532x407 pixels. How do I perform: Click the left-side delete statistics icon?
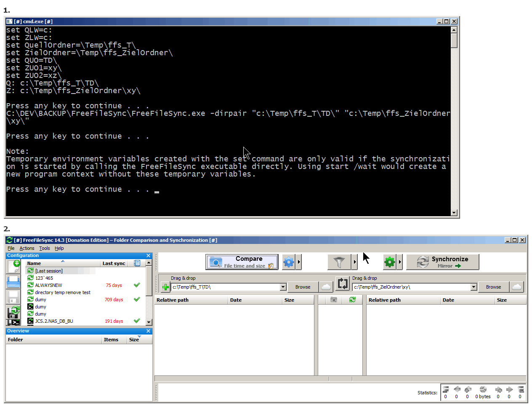coord(446,389)
